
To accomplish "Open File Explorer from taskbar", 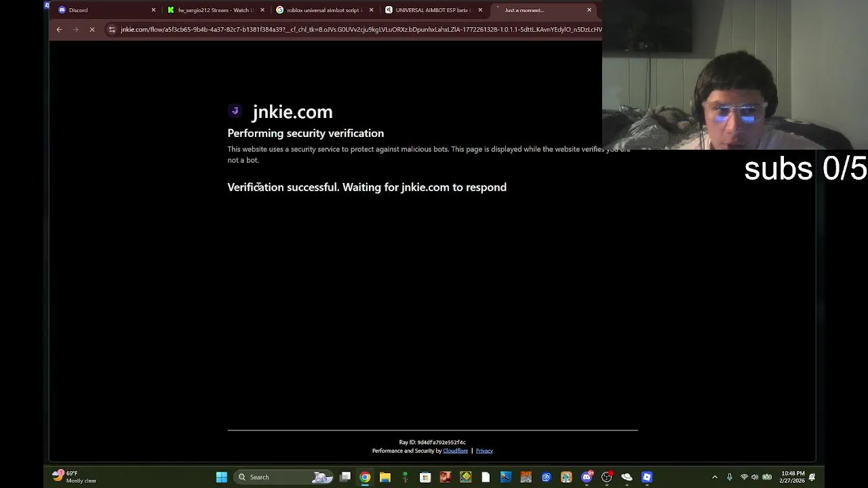I will tap(385, 477).
